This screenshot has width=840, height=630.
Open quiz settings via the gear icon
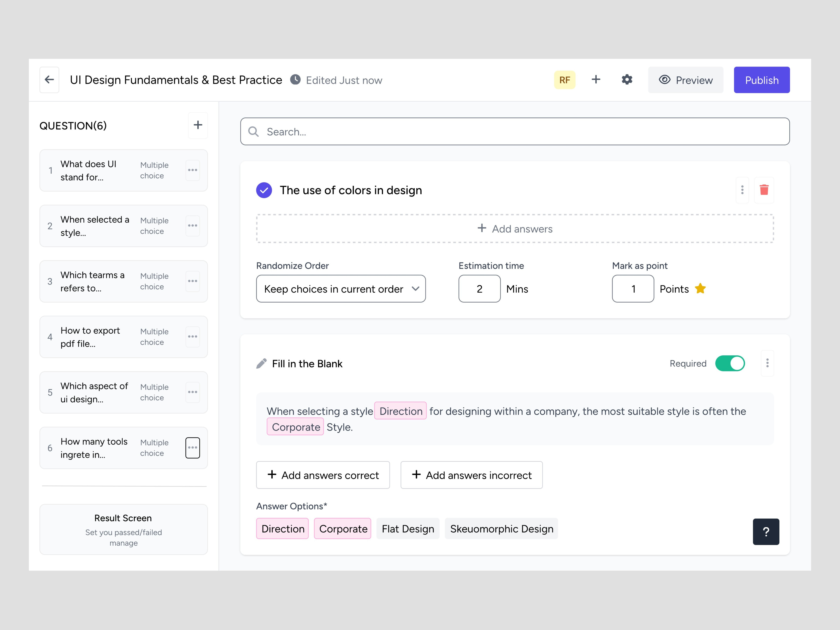coord(626,80)
